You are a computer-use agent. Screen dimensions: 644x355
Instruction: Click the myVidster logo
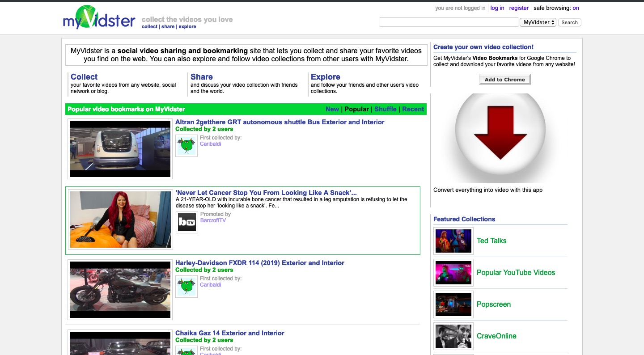(99, 17)
